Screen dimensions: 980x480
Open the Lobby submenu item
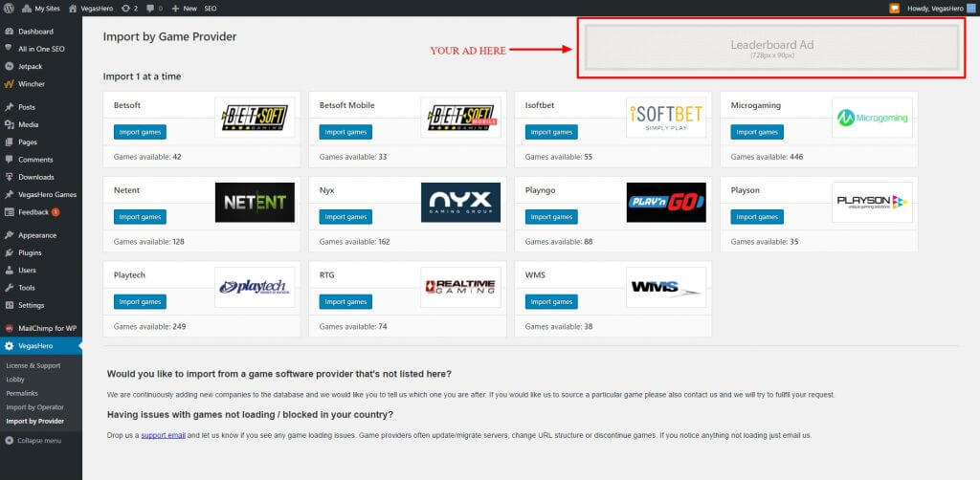tap(15, 380)
